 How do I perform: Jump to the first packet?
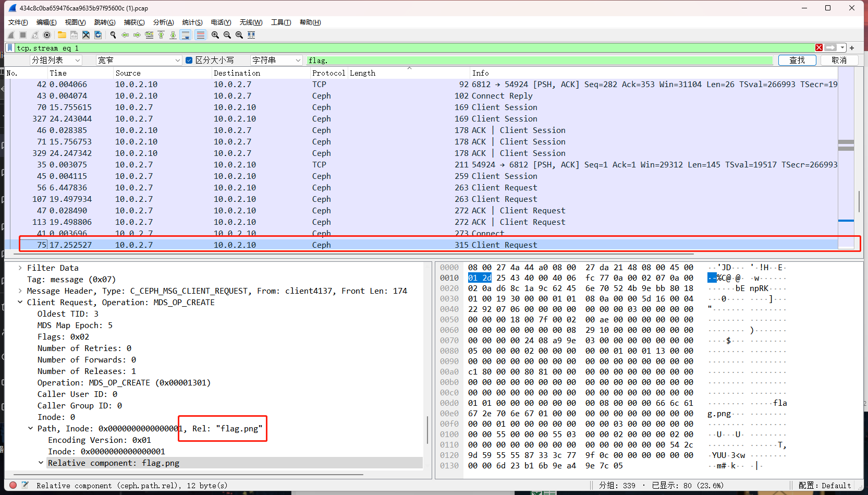[x=161, y=35]
